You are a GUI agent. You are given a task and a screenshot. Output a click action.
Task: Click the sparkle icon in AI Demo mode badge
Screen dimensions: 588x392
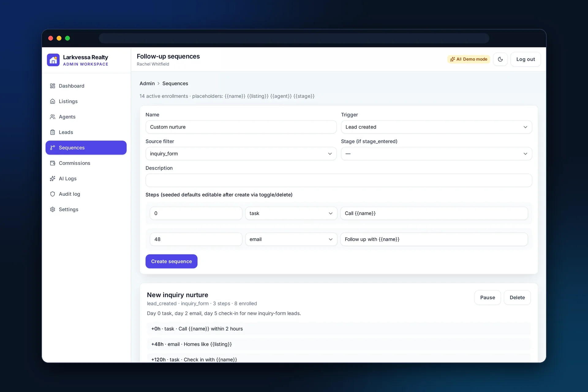click(452, 59)
